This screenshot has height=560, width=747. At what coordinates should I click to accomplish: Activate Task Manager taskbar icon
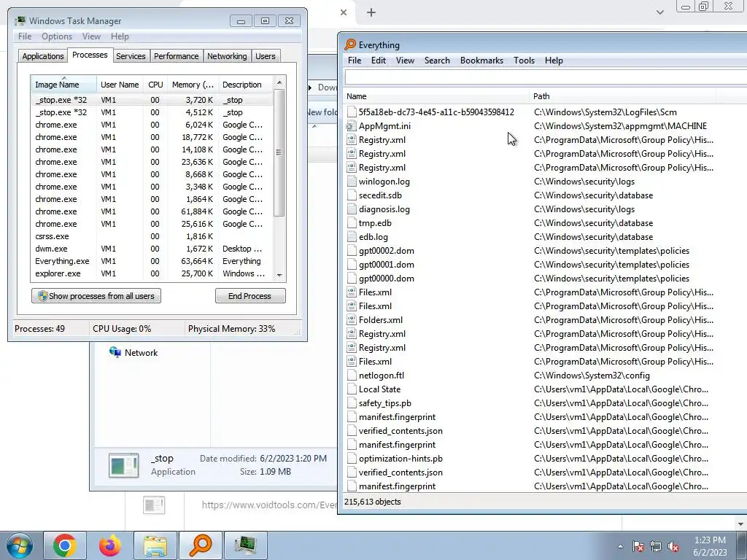(x=246, y=545)
